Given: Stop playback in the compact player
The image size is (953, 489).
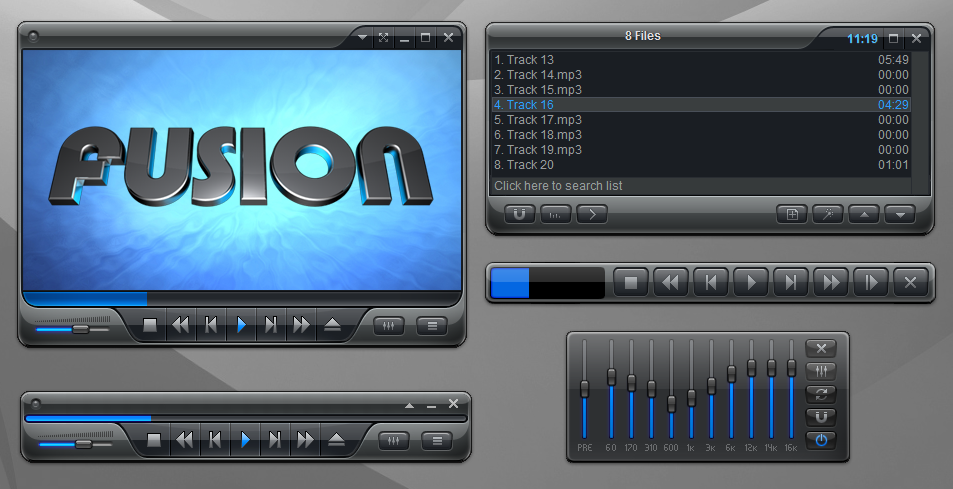Looking at the screenshot, I should pyautogui.click(x=154, y=440).
